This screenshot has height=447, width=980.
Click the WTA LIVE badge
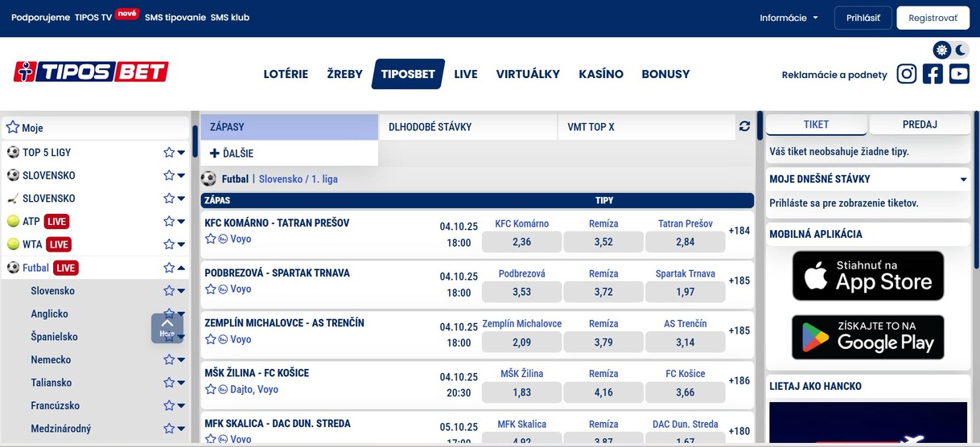59,244
